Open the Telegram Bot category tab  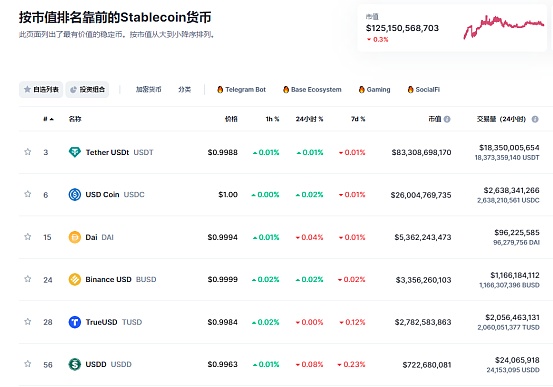point(241,90)
